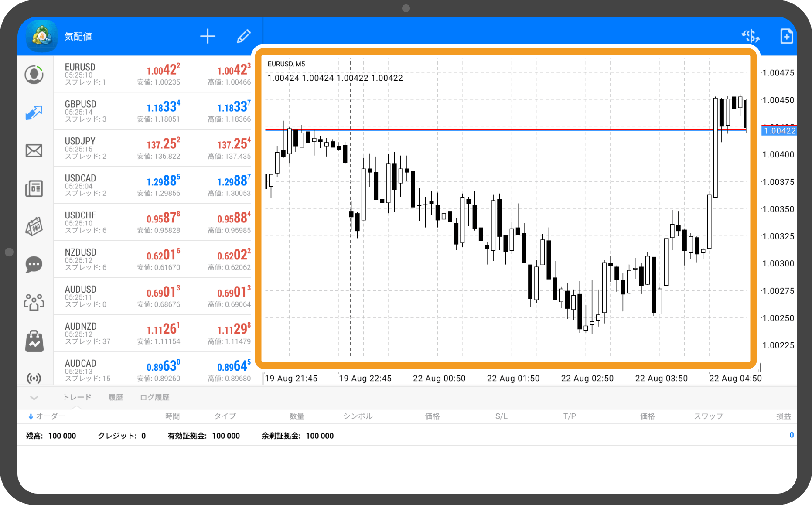Switch to the 履歴 tab
Image resolution: width=812 pixels, height=505 pixels.
coord(116,397)
